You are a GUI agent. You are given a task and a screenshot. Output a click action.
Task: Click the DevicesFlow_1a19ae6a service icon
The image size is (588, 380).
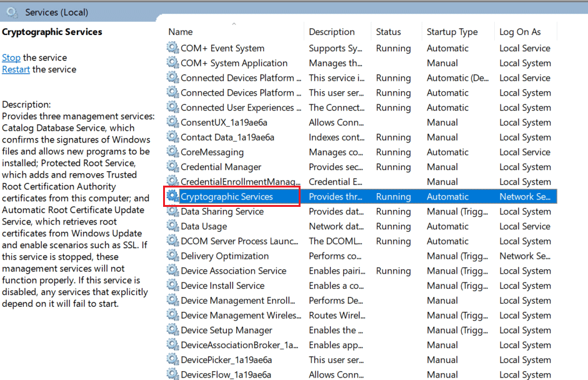(x=172, y=374)
